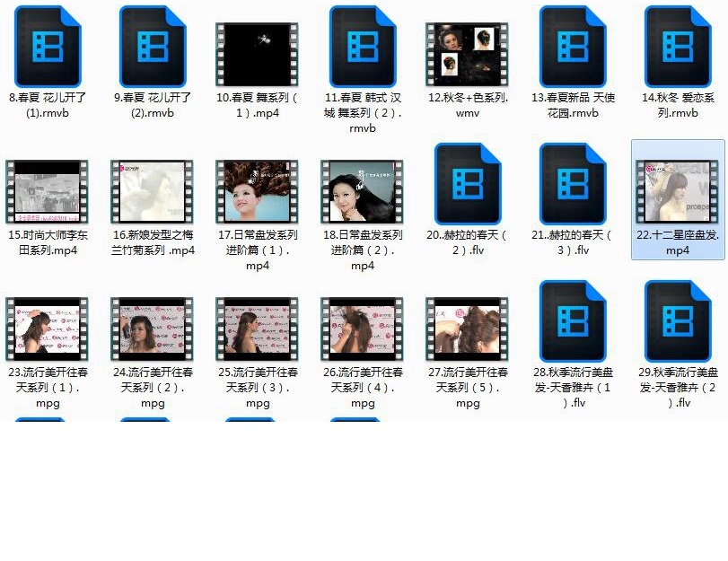Screen dimensions: 728x561
Task: Select 29.秋季流行美盘发-天香雅卉（2）.flv icon
Action: (x=677, y=321)
